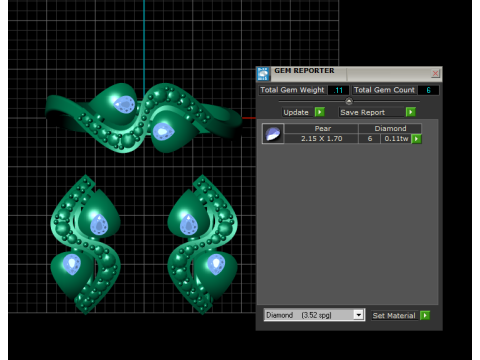Click the green arrow beside Update
Image resolution: width=480 pixels, height=360 pixels.
click(x=320, y=112)
